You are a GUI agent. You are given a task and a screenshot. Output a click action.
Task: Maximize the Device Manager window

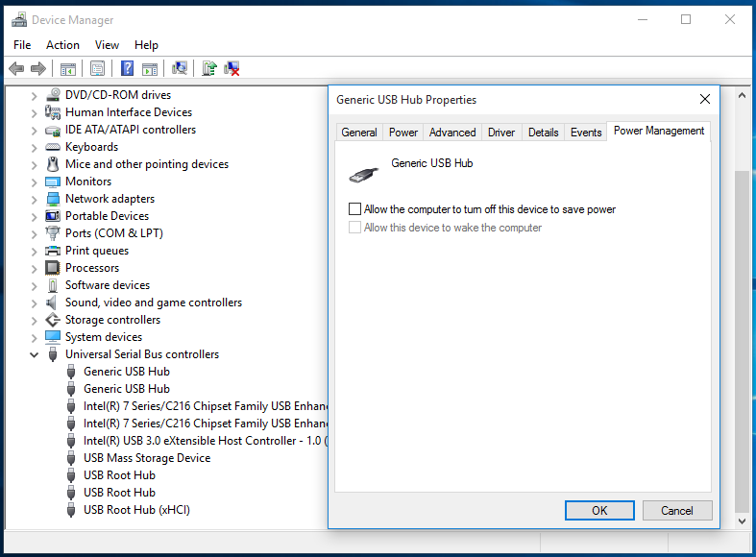click(x=686, y=19)
